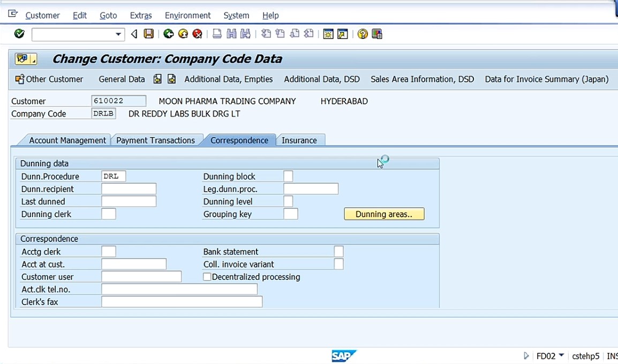This screenshot has height=364, width=618.
Task: Switch to the Payment Transactions tab
Action: click(x=155, y=140)
